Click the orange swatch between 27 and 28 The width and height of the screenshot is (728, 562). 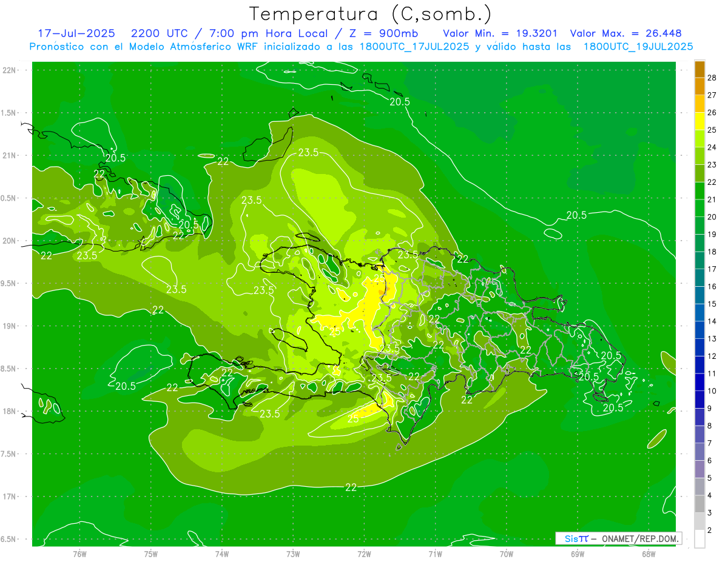tap(699, 87)
